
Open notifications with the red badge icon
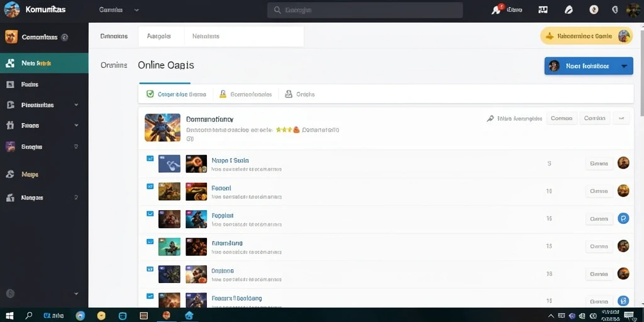pos(497,10)
